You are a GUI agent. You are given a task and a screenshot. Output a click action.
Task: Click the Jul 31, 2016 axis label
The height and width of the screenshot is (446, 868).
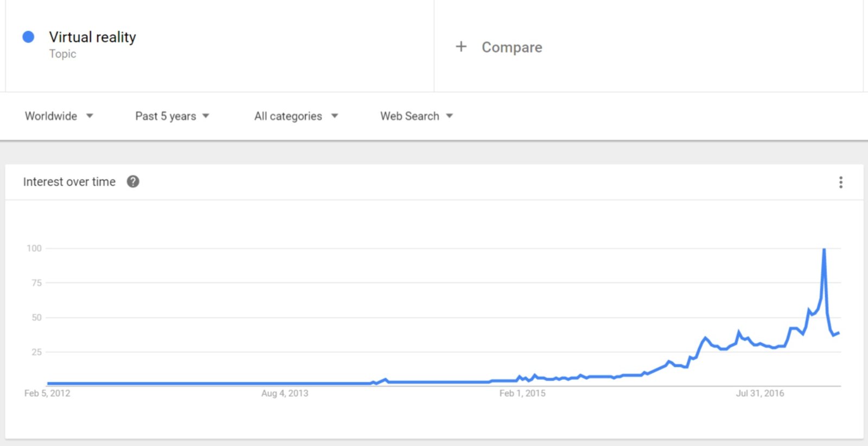[x=760, y=393]
